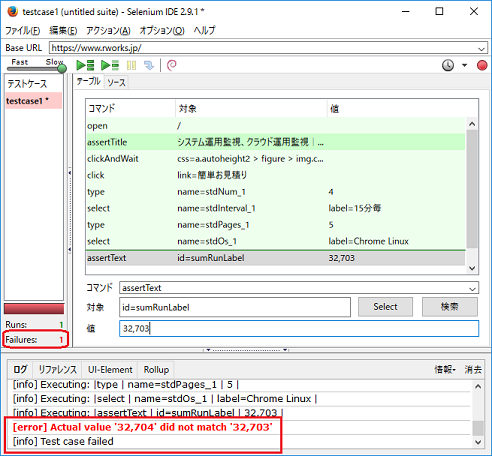
Task: Select the click link=簡単お見積り row
Action: click(275, 175)
